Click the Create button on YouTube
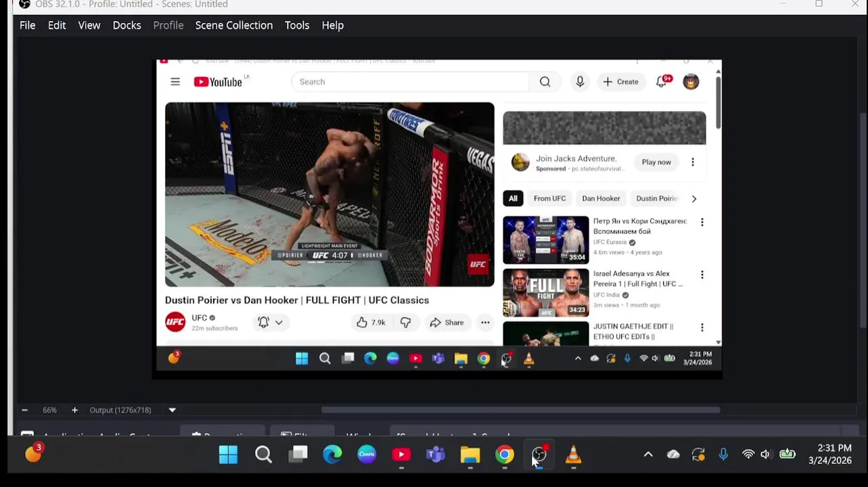868x487 pixels. (621, 82)
